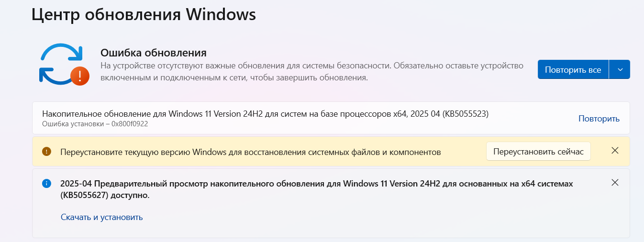Click the Переустановить сейчас button
The image size is (644, 242).
[x=538, y=152]
